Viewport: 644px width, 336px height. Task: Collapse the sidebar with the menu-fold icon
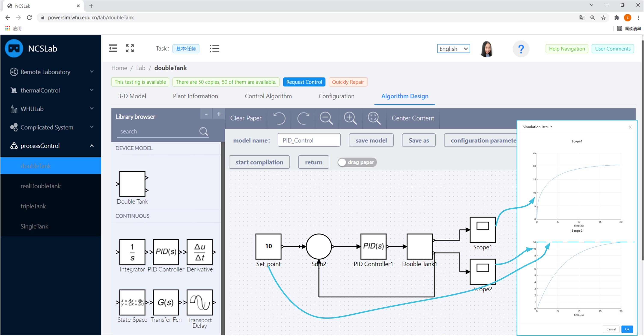[113, 48]
